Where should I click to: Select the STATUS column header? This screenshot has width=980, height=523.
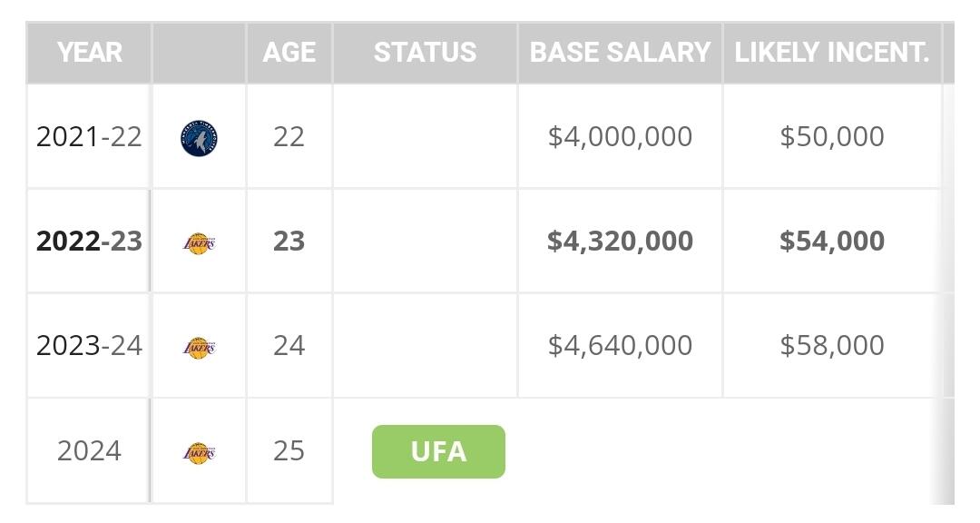coord(425,53)
